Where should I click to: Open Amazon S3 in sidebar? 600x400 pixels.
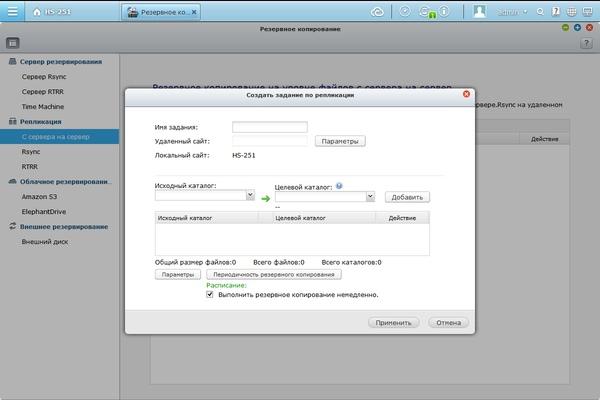[39, 196]
